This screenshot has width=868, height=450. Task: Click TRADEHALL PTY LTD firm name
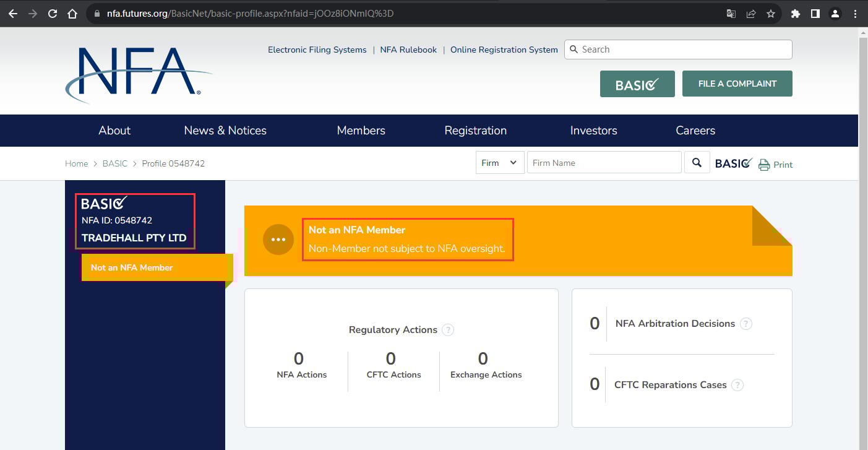134,238
